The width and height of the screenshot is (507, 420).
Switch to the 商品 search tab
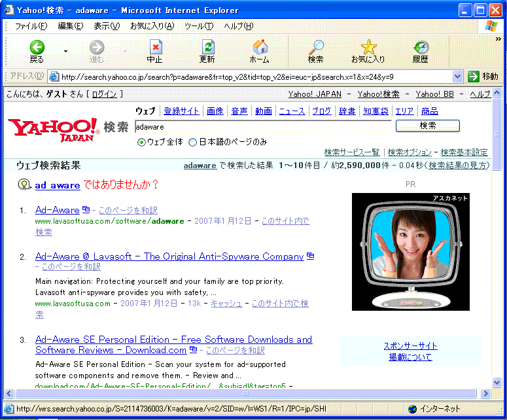click(430, 111)
